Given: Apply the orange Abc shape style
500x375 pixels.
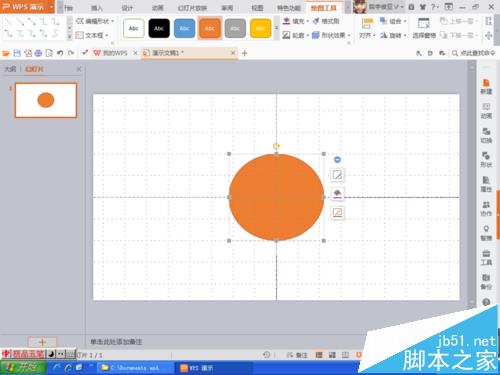Looking at the screenshot, I should click(210, 28).
